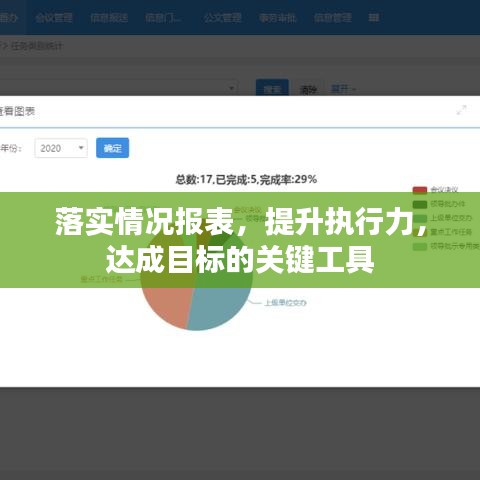Toggle 重点工作任务 legend entry
The height and width of the screenshot is (480, 480).
click(x=442, y=232)
